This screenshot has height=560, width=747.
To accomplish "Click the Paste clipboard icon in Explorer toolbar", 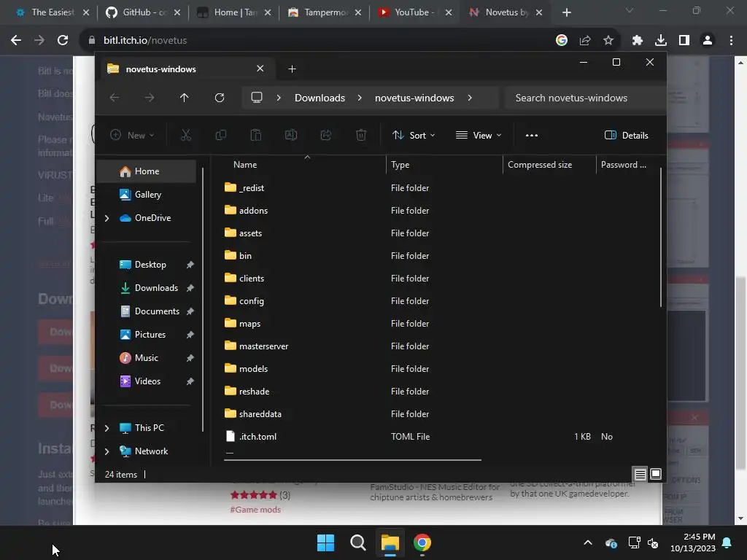I will point(256,135).
